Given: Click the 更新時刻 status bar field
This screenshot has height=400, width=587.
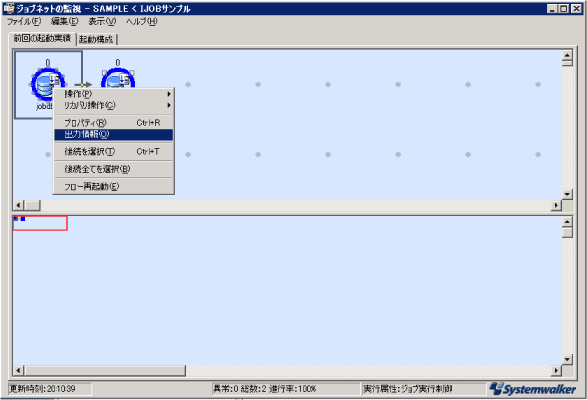Looking at the screenshot, I should point(50,389).
